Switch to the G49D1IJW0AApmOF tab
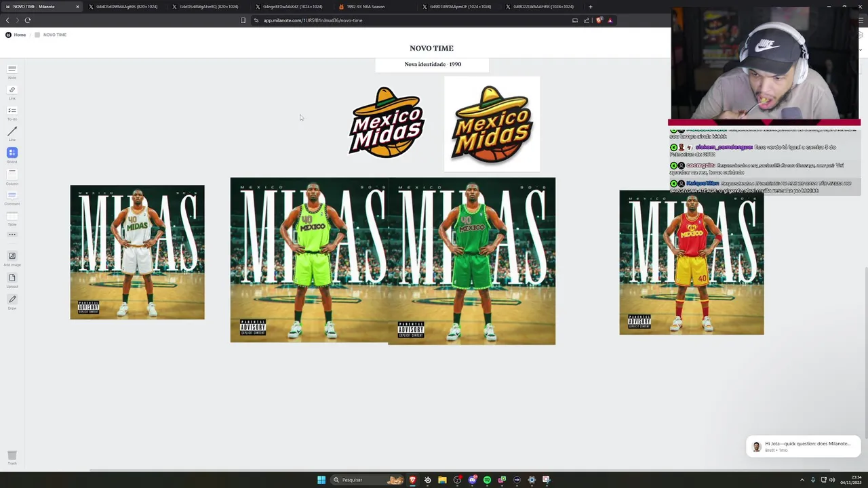 tap(458, 7)
